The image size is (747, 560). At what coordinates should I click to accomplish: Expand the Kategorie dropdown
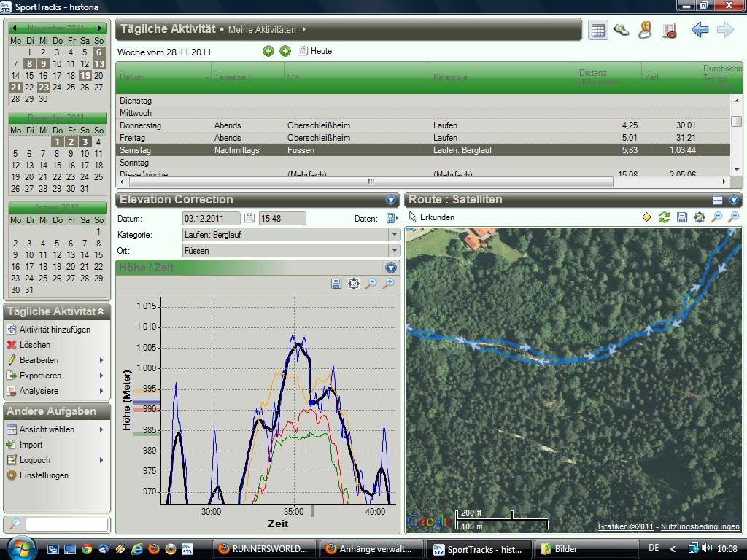tap(394, 235)
